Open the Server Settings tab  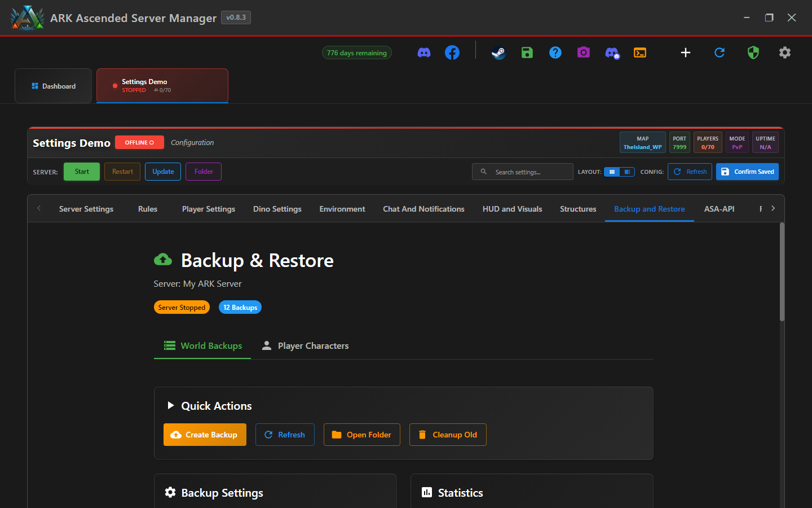tap(86, 209)
